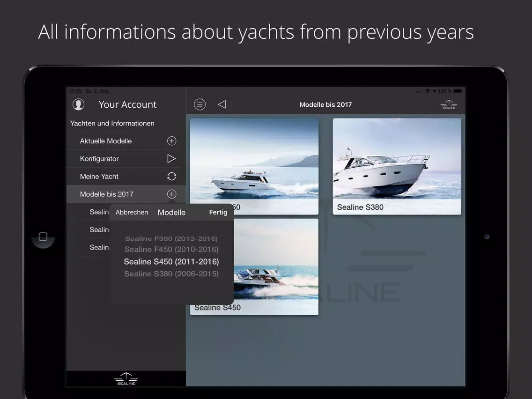Select the Modelle bis 2017 menu entry
Image resolution: width=532 pixels, height=399 pixels.
126,194
